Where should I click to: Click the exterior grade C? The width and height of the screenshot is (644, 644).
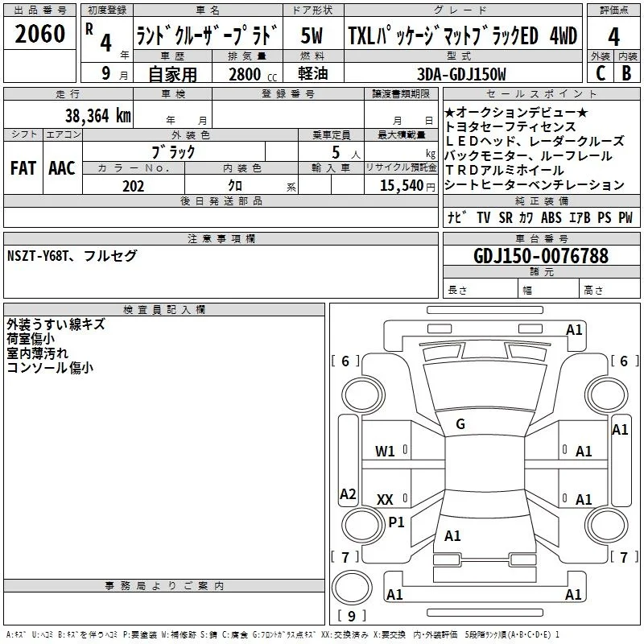(x=601, y=73)
